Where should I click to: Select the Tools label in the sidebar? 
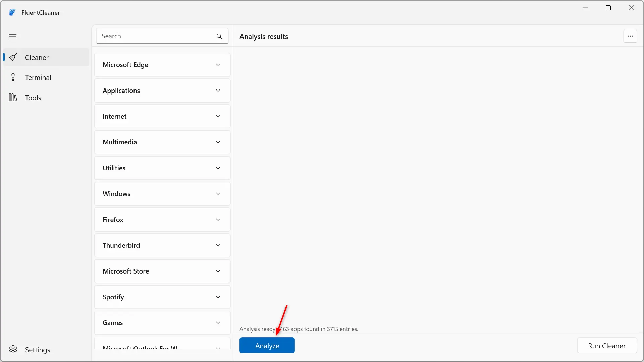coord(33,98)
